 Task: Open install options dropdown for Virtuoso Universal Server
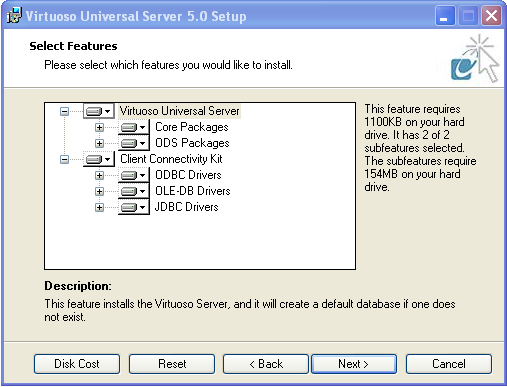click(99, 111)
